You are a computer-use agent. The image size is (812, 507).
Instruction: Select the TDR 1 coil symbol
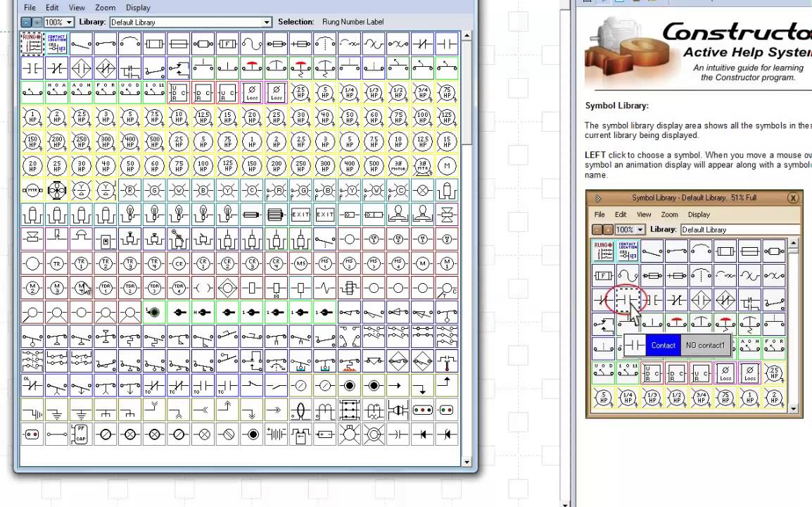tap(106, 287)
